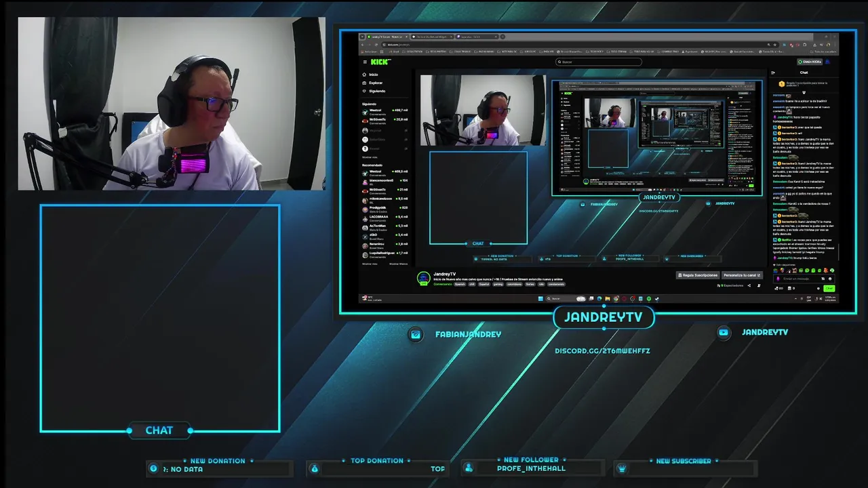Click JandreyTV channel avatar below stream
Viewport: 868px width, 488px height.
pyautogui.click(x=423, y=278)
